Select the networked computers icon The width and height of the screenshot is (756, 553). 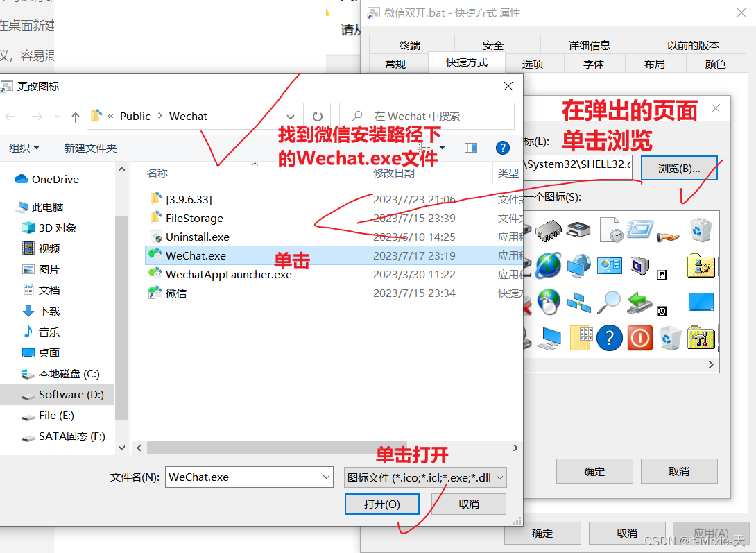tap(578, 303)
